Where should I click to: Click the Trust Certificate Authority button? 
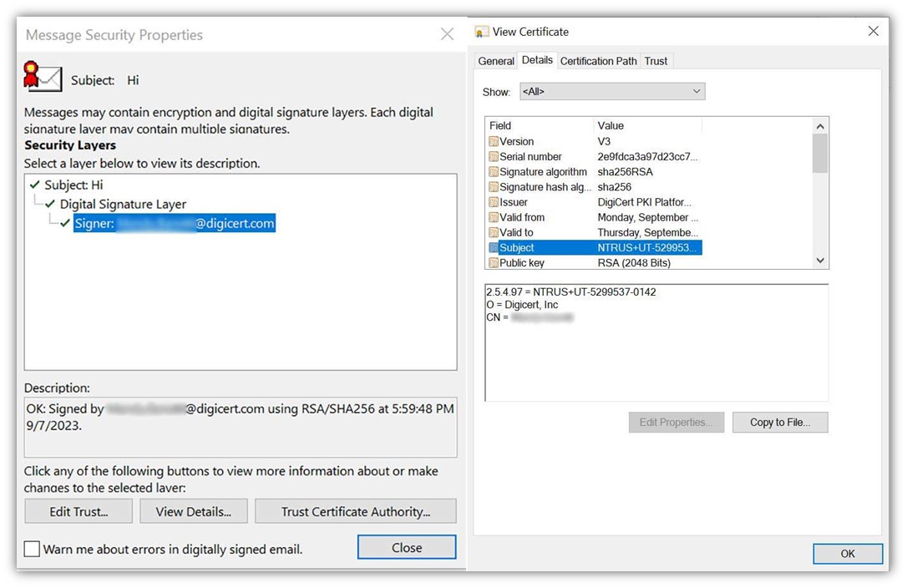coord(356,510)
